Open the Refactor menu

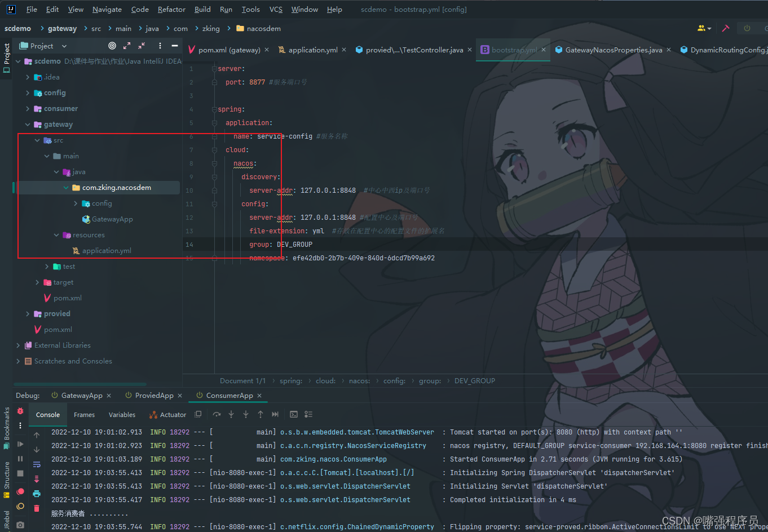coord(171,10)
